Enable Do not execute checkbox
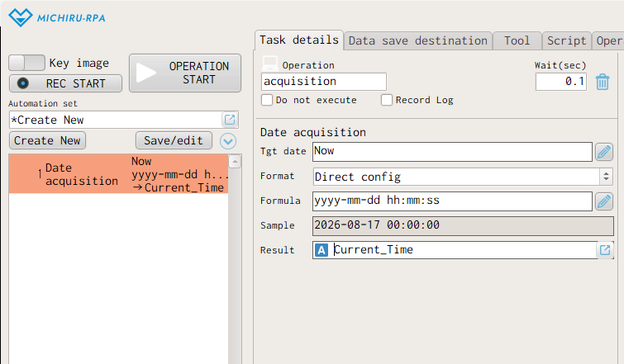 267,100
